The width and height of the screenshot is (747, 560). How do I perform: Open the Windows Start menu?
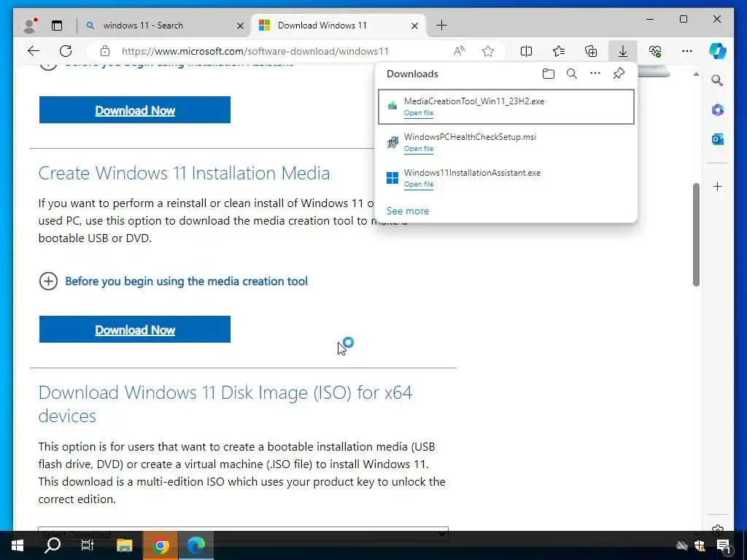18,545
